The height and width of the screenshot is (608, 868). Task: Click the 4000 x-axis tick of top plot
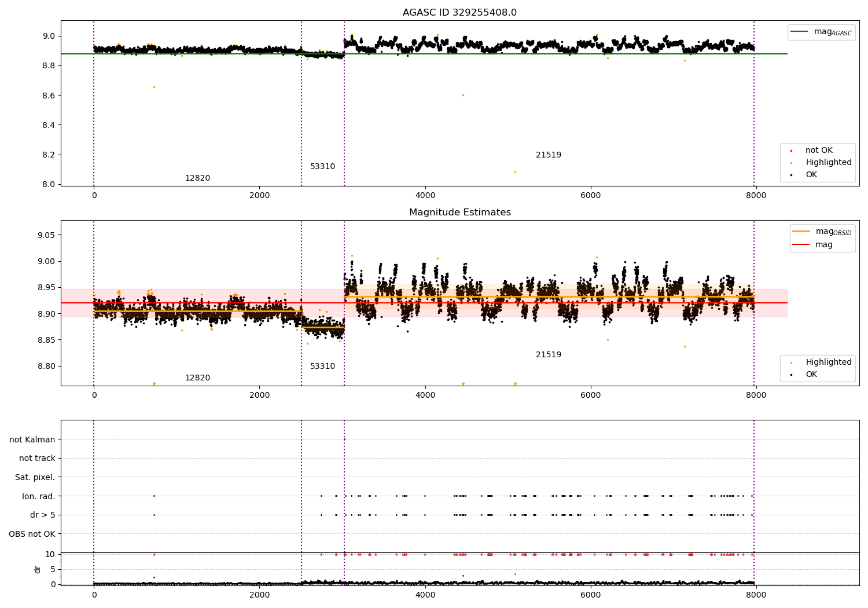click(x=425, y=196)
